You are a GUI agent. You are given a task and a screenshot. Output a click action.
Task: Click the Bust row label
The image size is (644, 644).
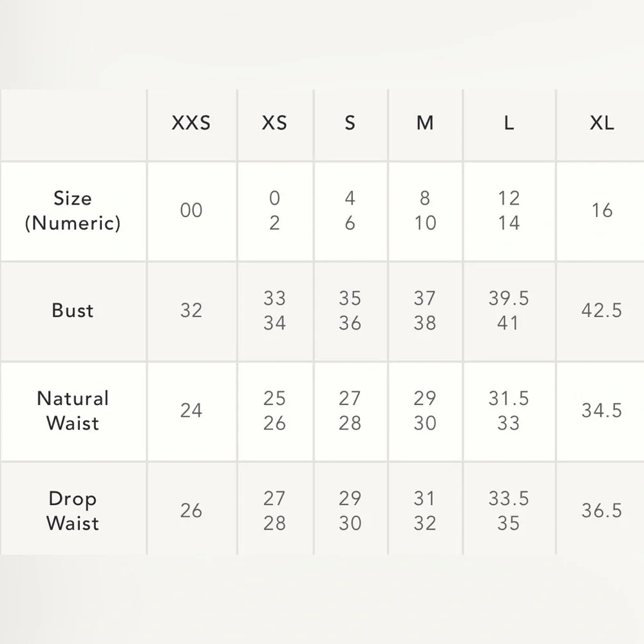pos(73,310)
